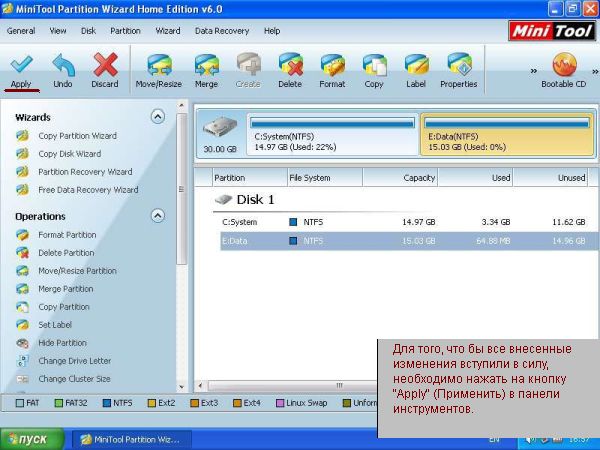Launch Free Data Recovery Wizard link

pos(88,190)
